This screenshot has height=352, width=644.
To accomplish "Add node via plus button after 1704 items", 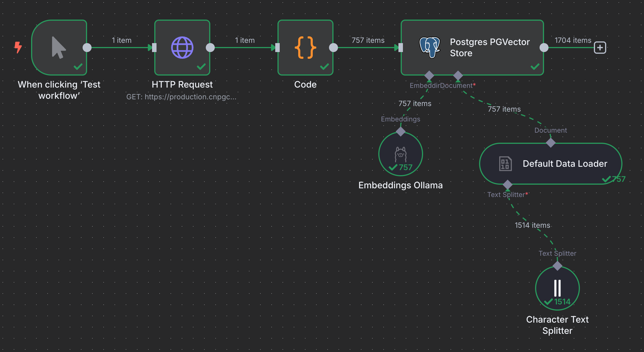I will click(600, 48).
